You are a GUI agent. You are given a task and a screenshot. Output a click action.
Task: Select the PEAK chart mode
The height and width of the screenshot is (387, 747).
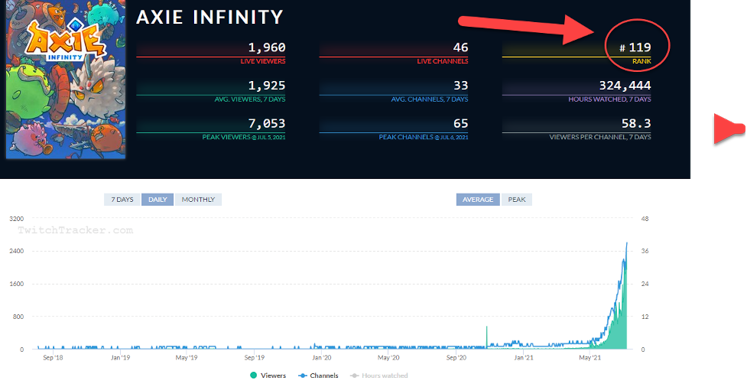[516, 199]
